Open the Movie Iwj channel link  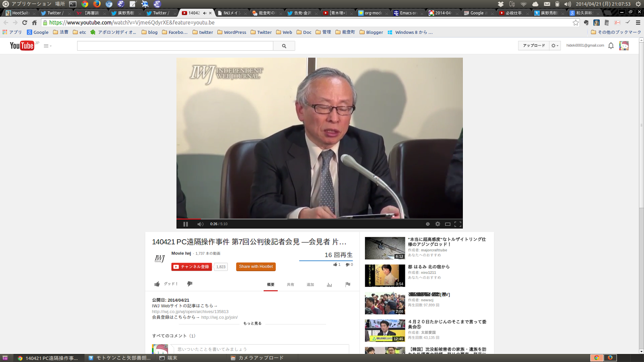181,253
